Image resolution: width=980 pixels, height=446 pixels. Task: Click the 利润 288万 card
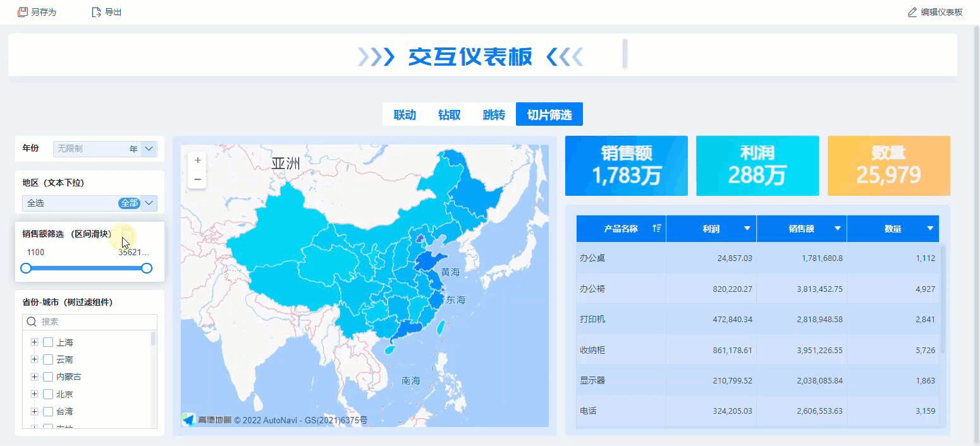(x=757, y=166)
